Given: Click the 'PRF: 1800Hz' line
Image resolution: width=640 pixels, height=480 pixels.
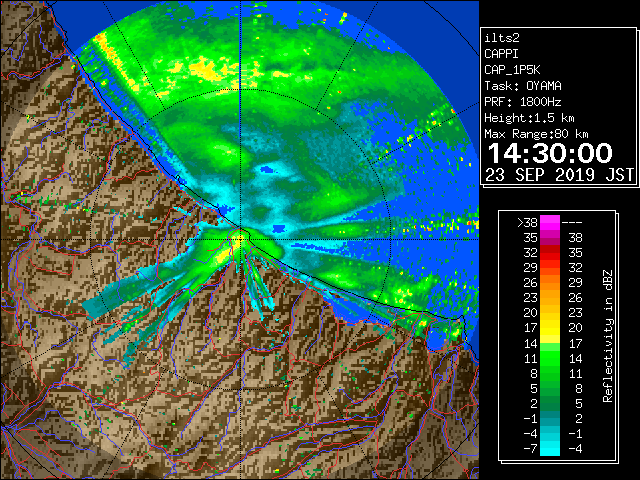Looking at the screenshot, I should (523, 102).
